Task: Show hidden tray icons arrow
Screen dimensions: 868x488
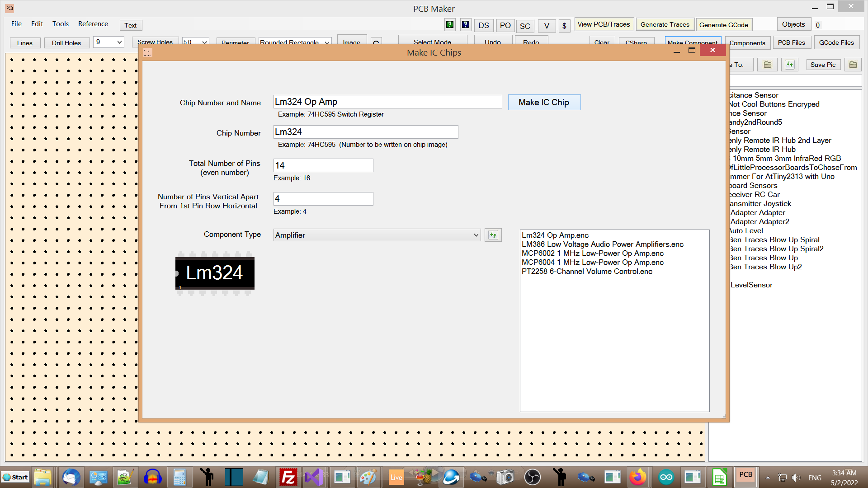Action: [x=768, y=478]
